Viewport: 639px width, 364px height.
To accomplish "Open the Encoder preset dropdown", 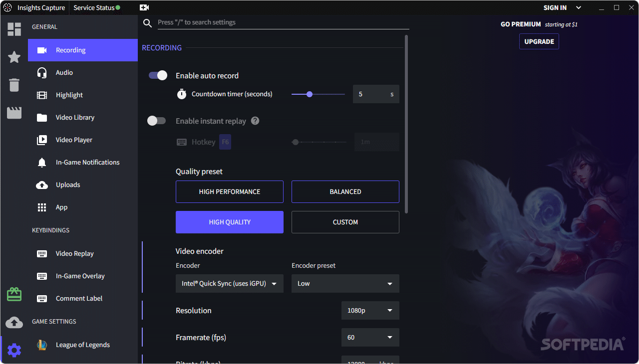I will click(x=345, y=283).
